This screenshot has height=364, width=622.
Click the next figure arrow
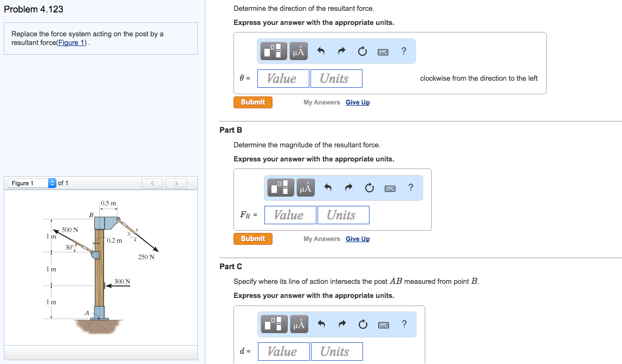click(176, 183)
